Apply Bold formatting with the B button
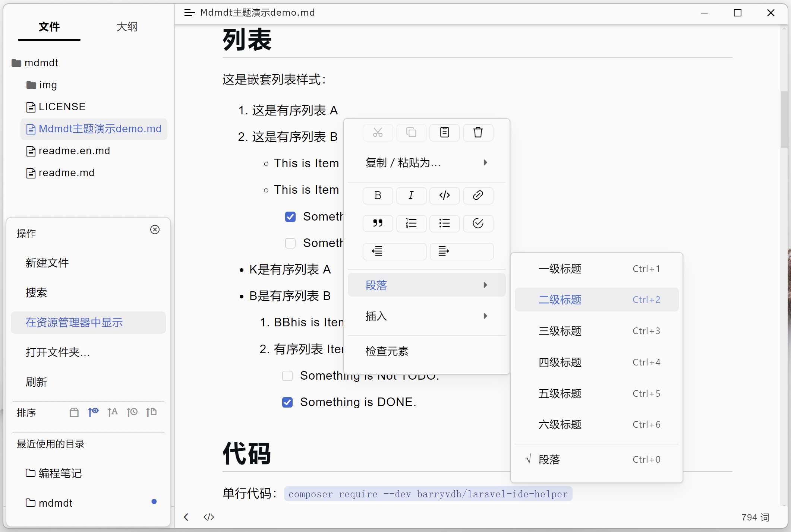The width and height of the screenshot is (791, 532). click(378, 196)
